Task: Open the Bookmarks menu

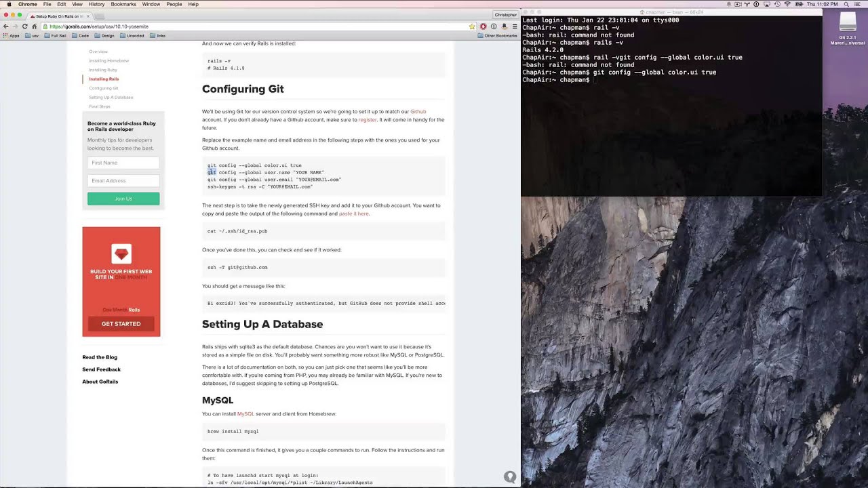Action: point(123,4)
